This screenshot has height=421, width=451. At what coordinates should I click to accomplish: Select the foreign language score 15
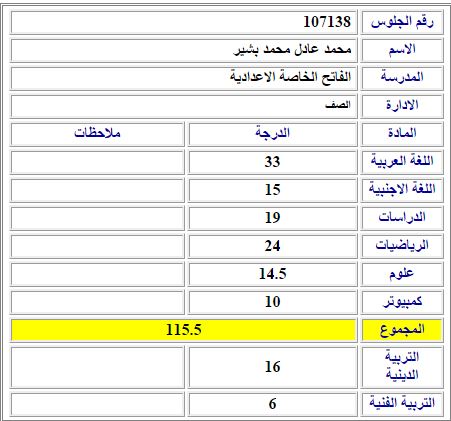point(272,190)
